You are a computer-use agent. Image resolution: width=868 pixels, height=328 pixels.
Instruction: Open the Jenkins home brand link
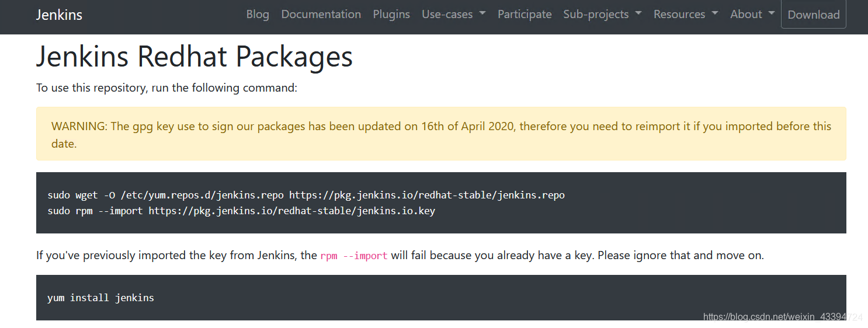59,15
